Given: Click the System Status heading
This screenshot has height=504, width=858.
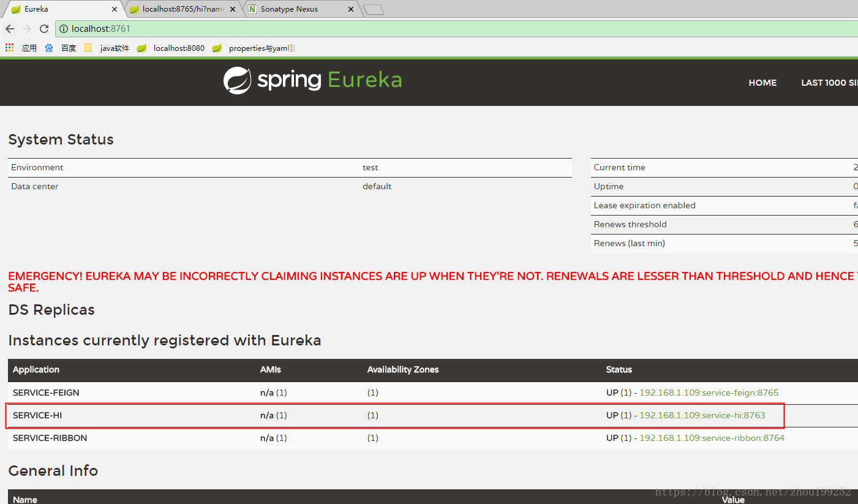Looking at the screenshot, I should 61,140.
